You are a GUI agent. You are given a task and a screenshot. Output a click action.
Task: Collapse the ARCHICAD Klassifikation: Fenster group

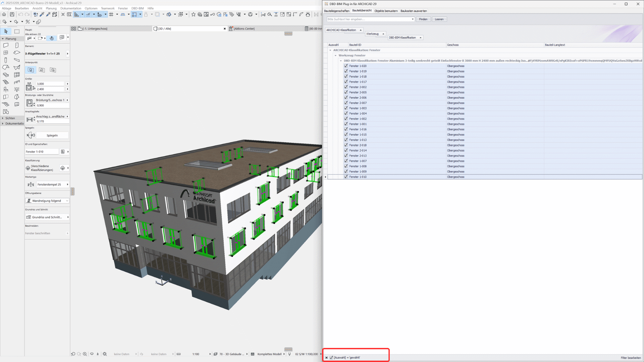point(330,50)
